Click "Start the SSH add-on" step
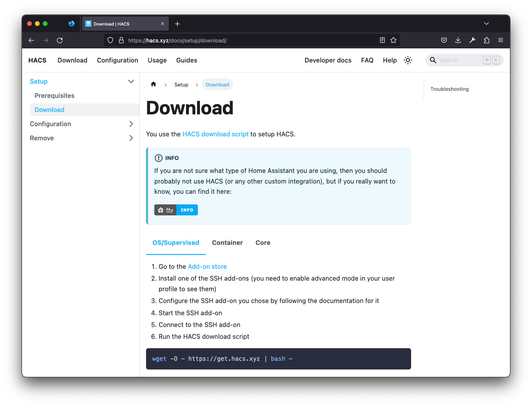 (x=190, y=313)
